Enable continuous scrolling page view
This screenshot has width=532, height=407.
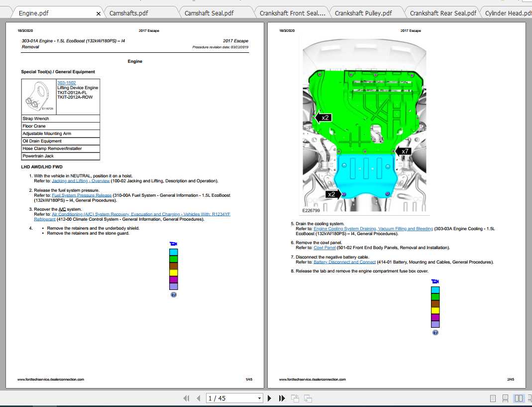tap(505, 398)
